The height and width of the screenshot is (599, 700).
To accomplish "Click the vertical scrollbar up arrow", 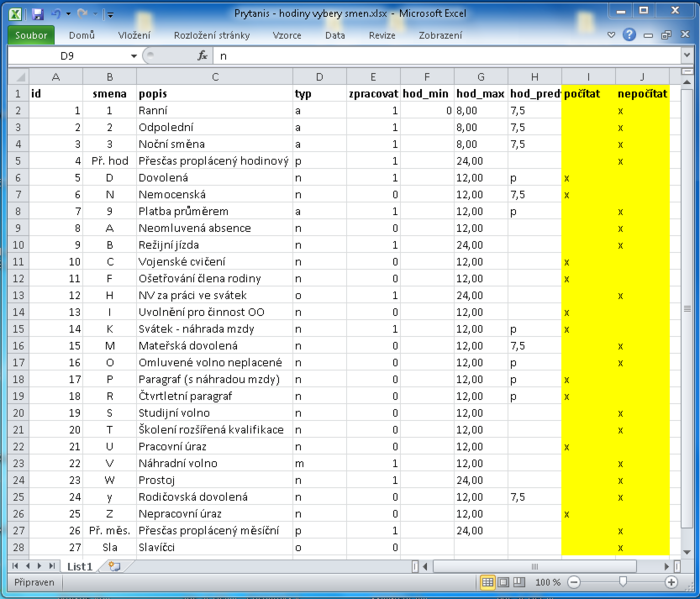I will click(x=687, y=82).
